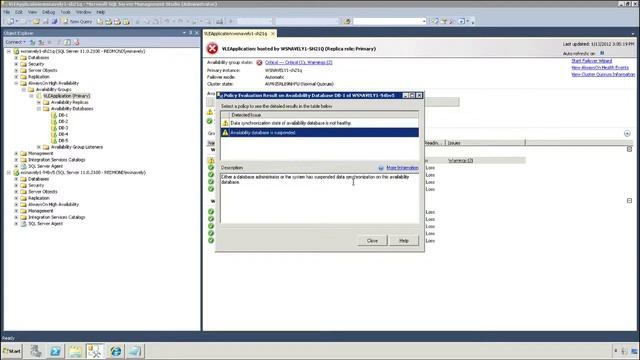
Task: Collapse the AlwaysOn High Availability node under wsnavely1-sh21q
Action: [16, 83]
